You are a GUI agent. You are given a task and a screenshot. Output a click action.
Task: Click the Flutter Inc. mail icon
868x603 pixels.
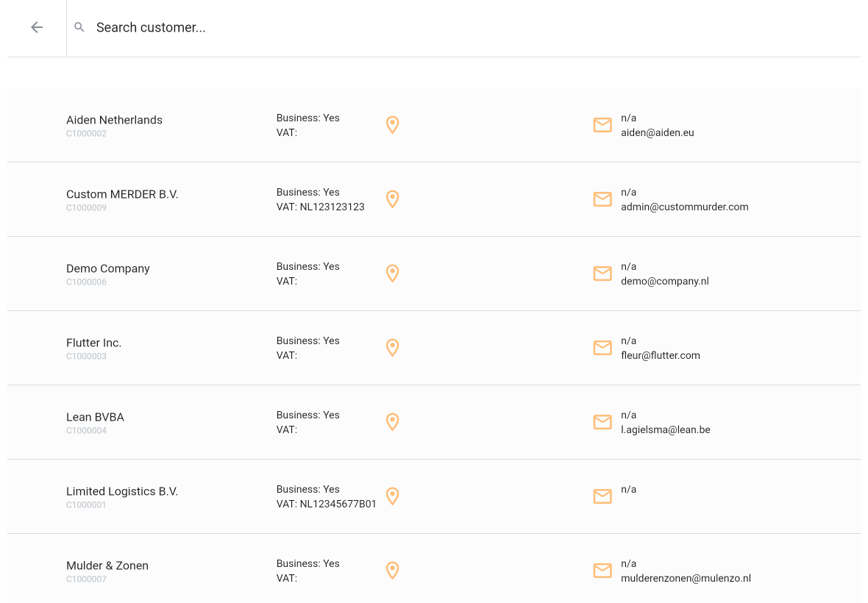602,348
